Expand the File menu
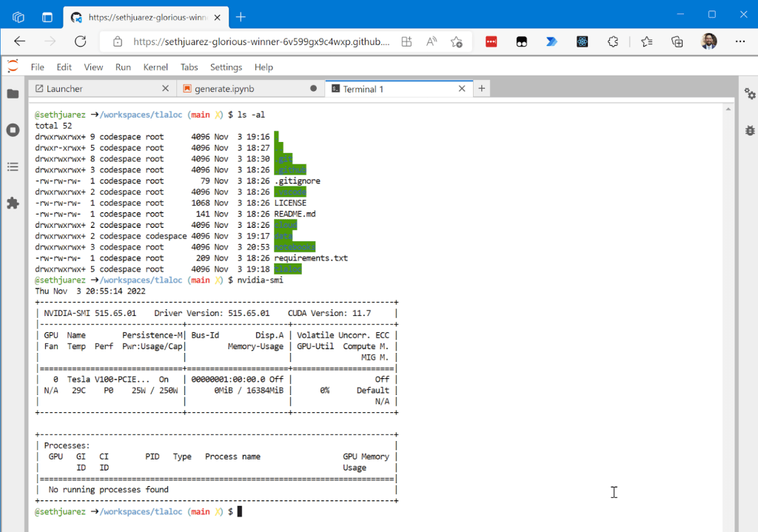 [37, 67]
